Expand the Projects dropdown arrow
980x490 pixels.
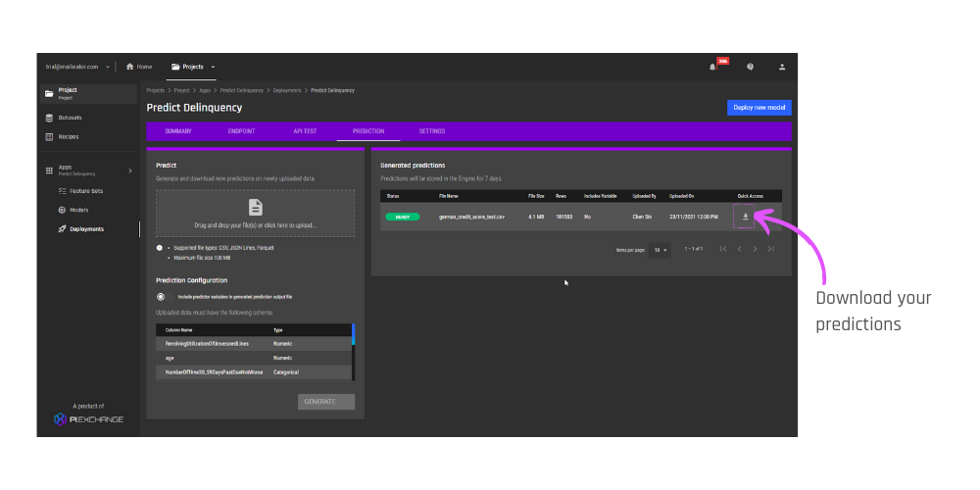pos(213,67)
